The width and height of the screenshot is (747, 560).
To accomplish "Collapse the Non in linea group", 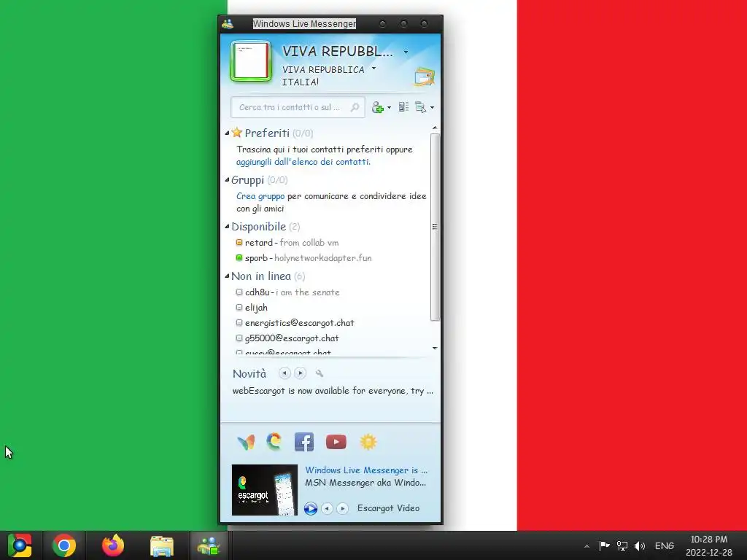I will [x=227, y=276].
